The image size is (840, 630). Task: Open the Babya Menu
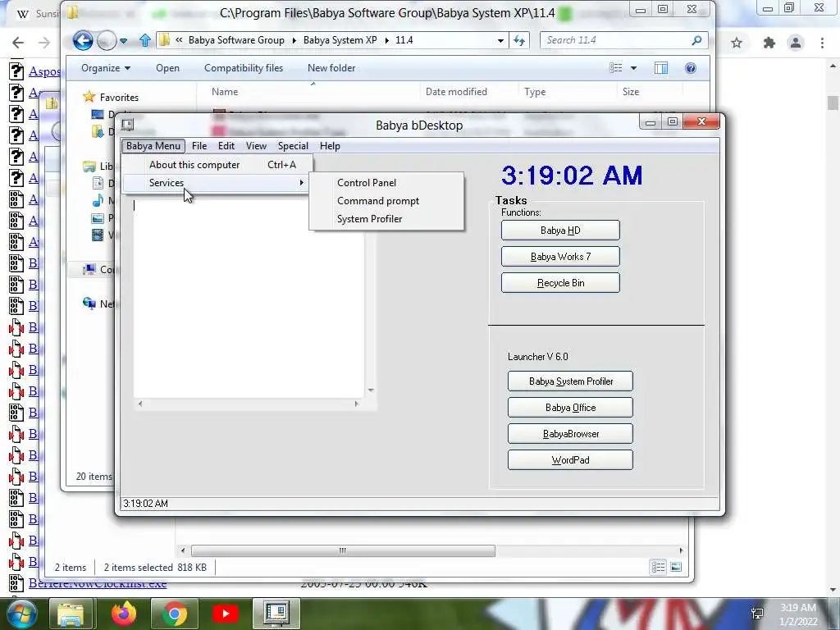[153, 146]
